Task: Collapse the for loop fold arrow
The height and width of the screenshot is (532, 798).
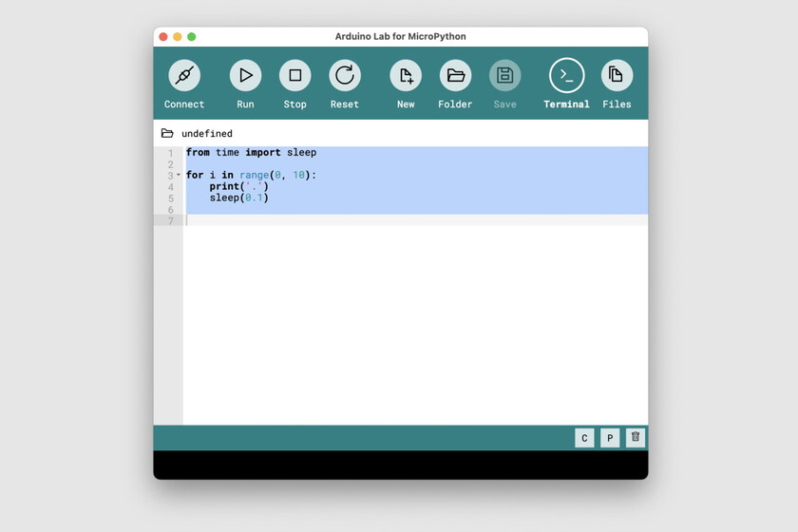Action: click(179, 176)
